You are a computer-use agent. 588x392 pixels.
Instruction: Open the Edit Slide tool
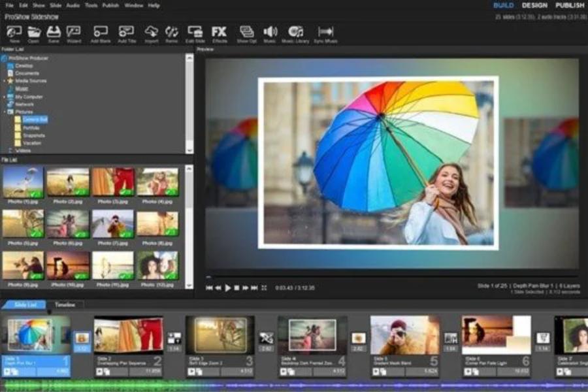pos(195,32)
